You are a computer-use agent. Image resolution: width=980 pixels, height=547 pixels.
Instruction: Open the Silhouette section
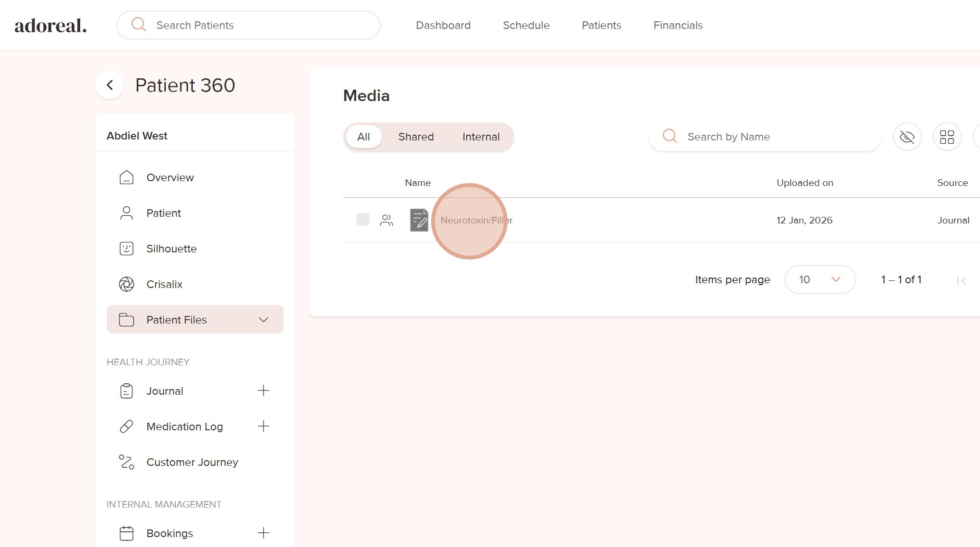pyautogui.click(x=171, y=249)
